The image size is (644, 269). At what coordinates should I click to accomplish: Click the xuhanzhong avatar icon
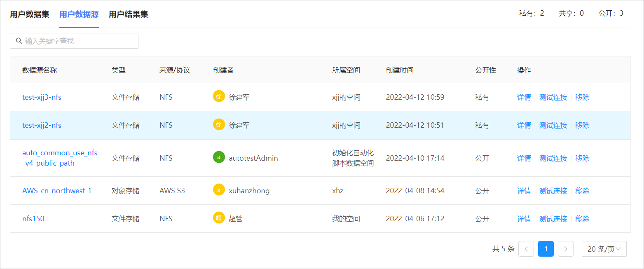point(219,190)
